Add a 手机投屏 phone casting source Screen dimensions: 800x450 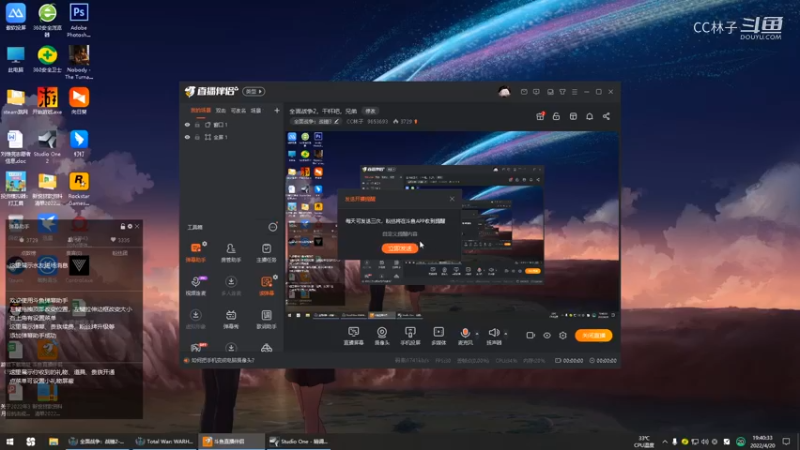(410, 336)
